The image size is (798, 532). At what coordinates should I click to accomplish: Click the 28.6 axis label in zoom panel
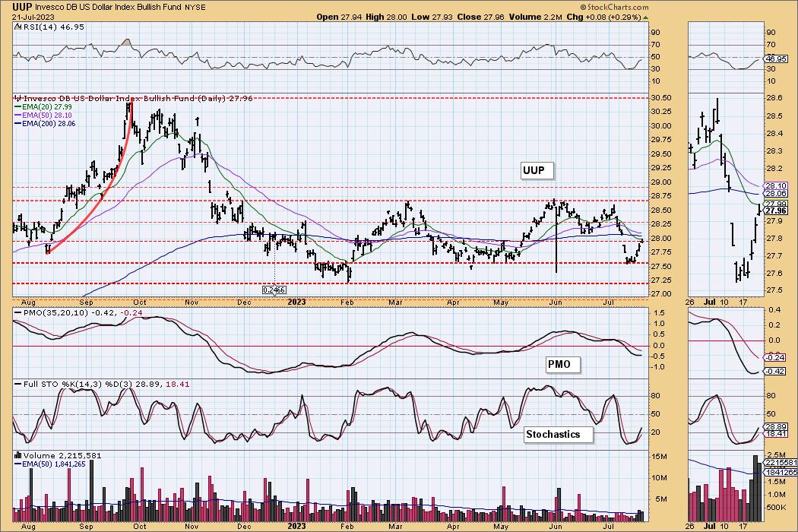pyautogui.click(x=774, y=98)
